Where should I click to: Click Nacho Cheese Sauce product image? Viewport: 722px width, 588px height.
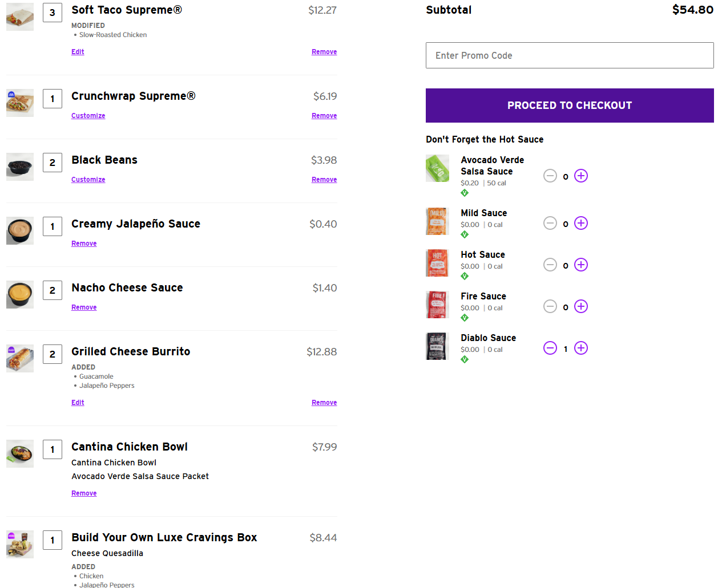[x=20, y=294]
